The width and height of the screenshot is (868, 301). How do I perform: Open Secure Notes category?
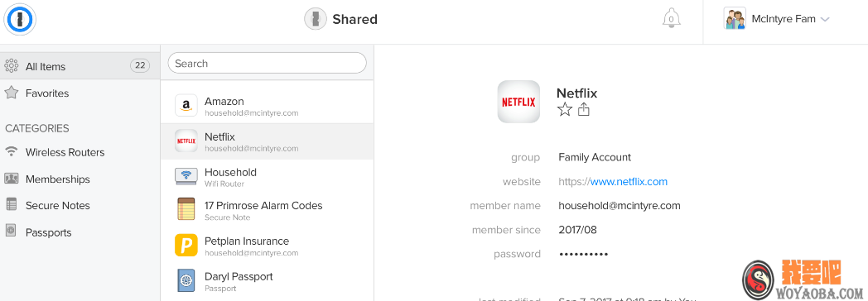[58, 205]
